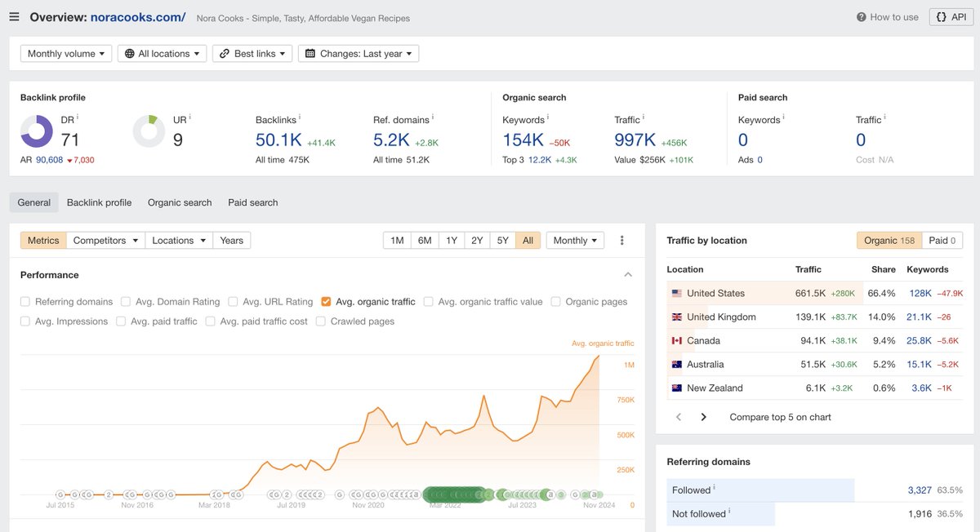Switch to the Backlink profile tab
Screen dimensions: 980x532
pos(99,202)
